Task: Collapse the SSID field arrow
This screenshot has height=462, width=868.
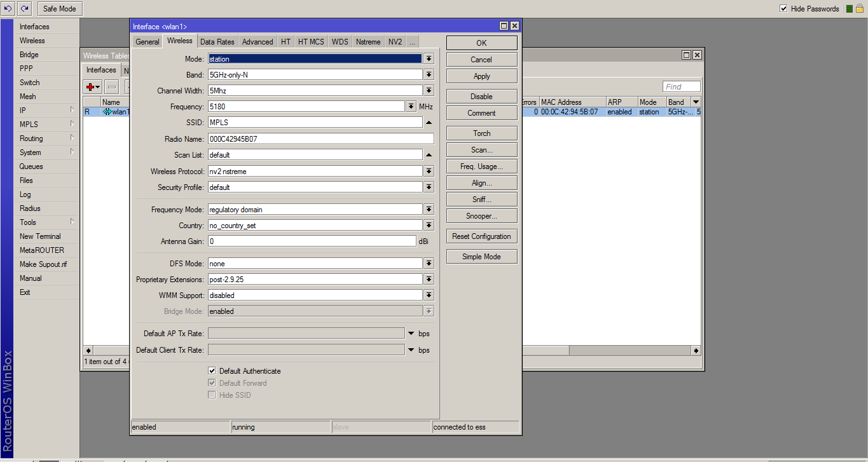Action: 429,123
